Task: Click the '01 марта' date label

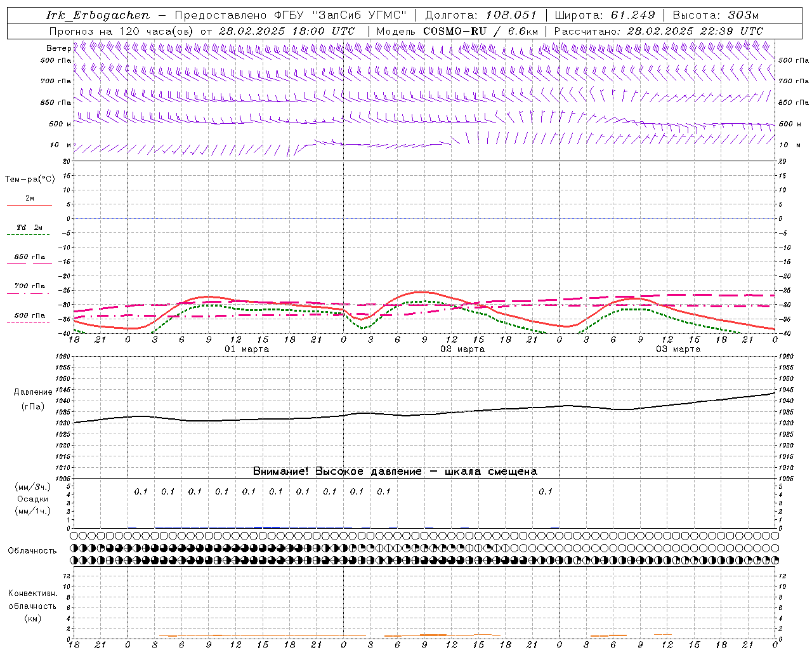Action: (x=247, y=349)
